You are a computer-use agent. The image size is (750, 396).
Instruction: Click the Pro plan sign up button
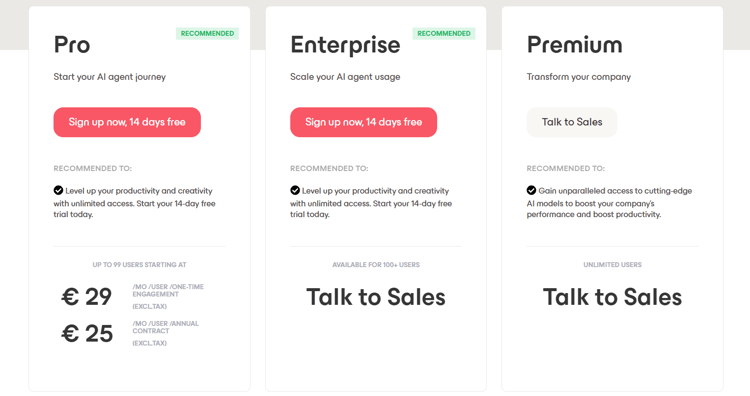[x=127, y=122]
